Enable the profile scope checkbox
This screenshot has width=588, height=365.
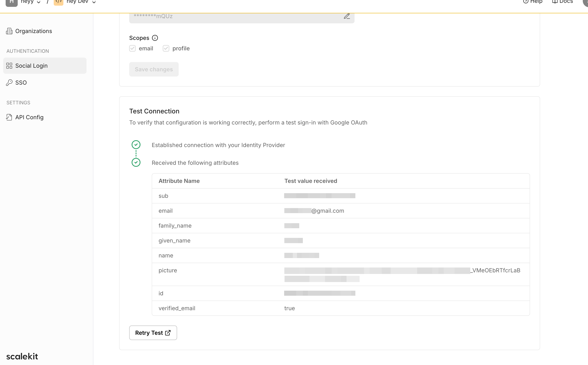point(165,48)
